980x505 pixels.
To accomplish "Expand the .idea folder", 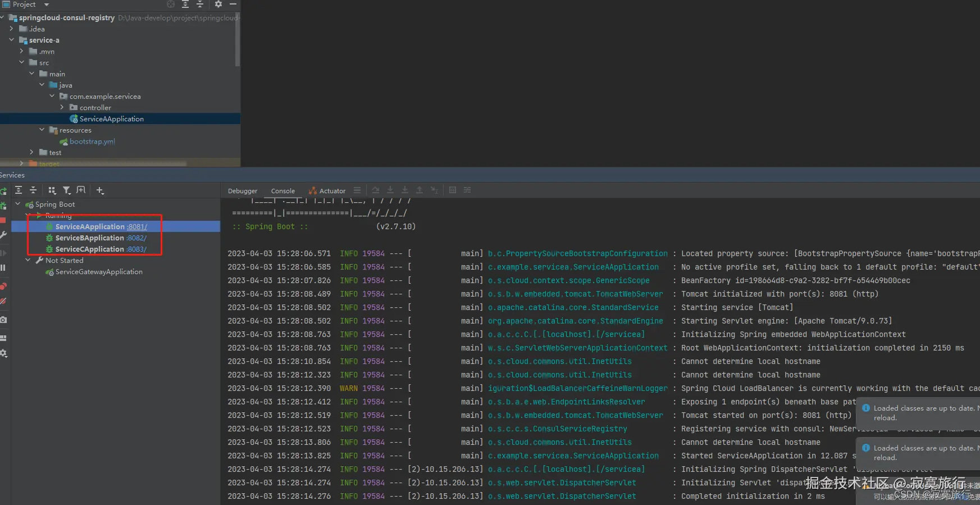I will [x=12, y=29].
